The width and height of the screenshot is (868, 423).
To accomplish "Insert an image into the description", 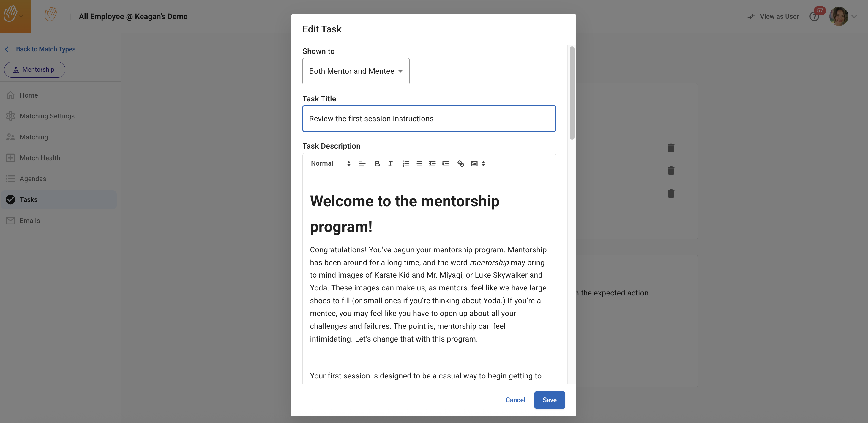I will tap(474, 163).
